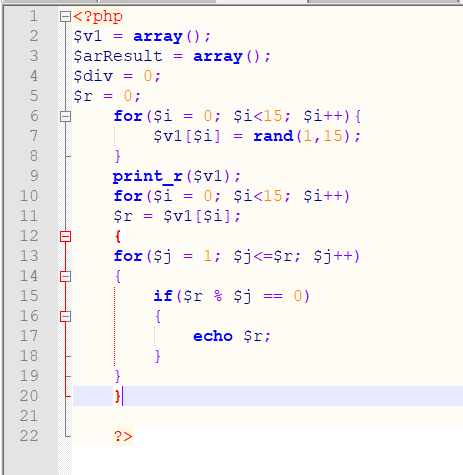
Task: Click the array keyword on line 2
Action: (x=158, y=37)
